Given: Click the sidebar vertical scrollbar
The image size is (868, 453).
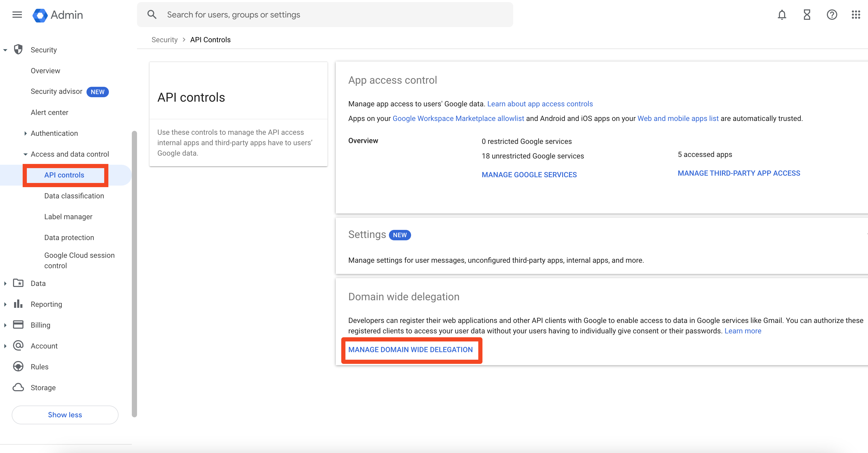Looking at the screenshot, I should [x=134, y=274].
